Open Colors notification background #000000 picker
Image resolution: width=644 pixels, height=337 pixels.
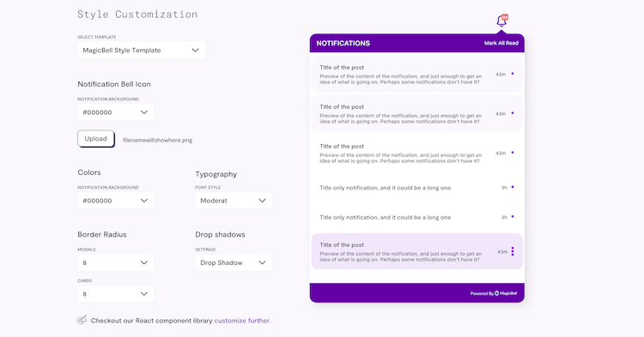116,201
